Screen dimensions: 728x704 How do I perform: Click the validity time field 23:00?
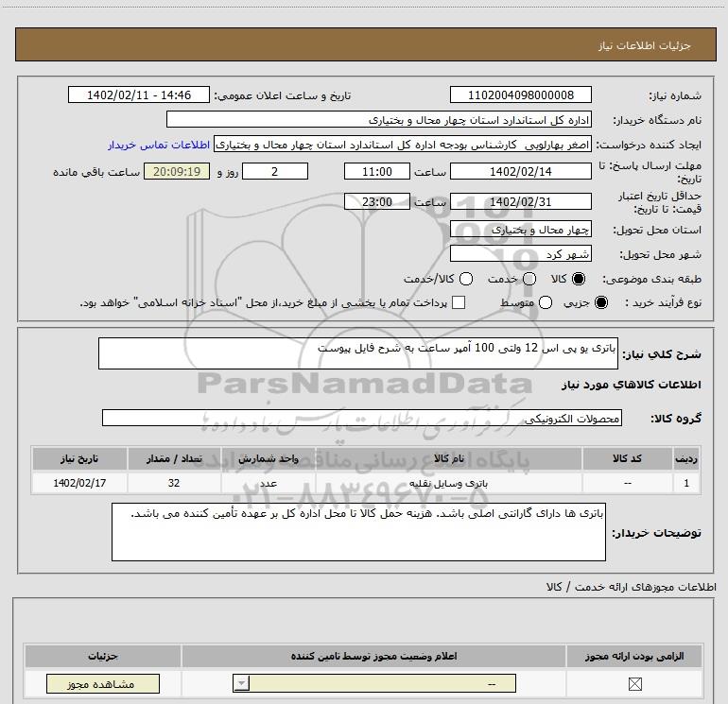[377, 201]
